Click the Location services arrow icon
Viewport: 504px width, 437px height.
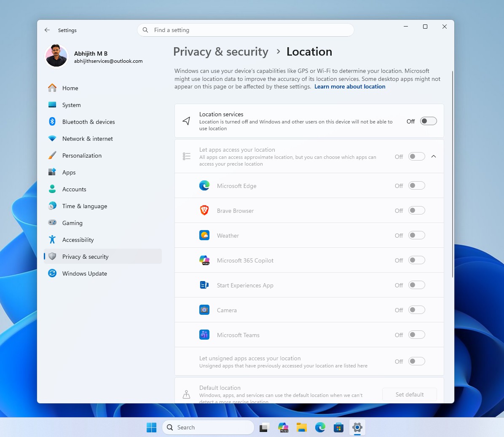pos(186,121)
